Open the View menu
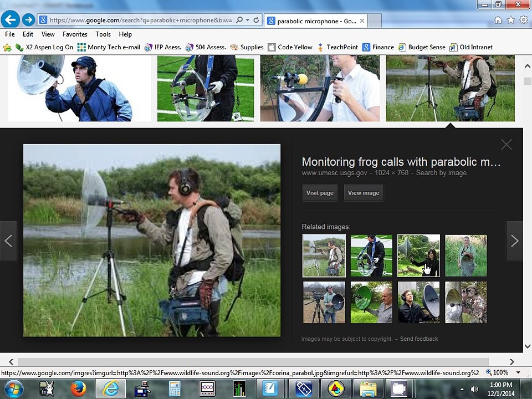Image resolution: width=532 pixels, height=399 pixels. pos(48,34)
